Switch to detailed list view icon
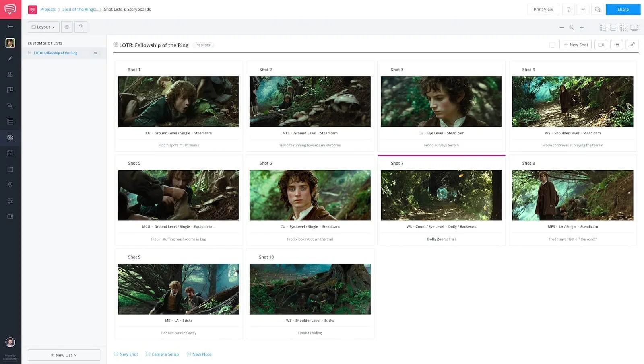Viewport: 644px width, 364px height. click(603, 27)
